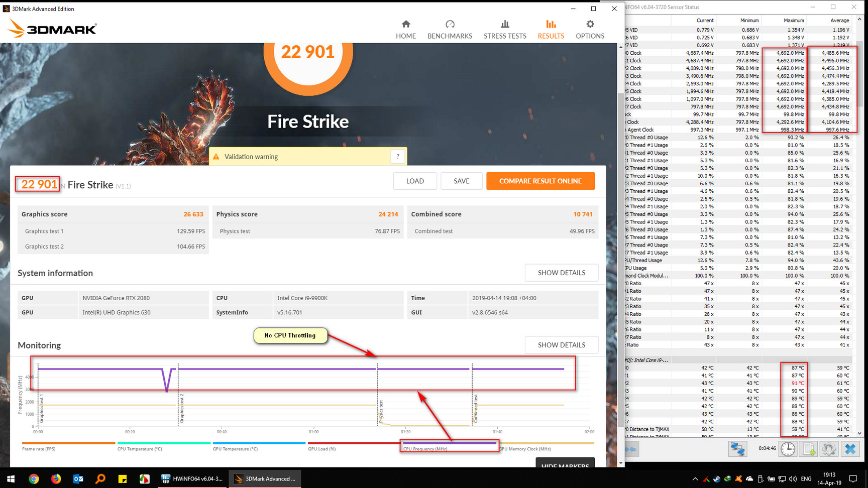The height and width of the screenshot is (488, 868).
Task: Click the Current column header in HWiNFO
Action: [694, 21]
